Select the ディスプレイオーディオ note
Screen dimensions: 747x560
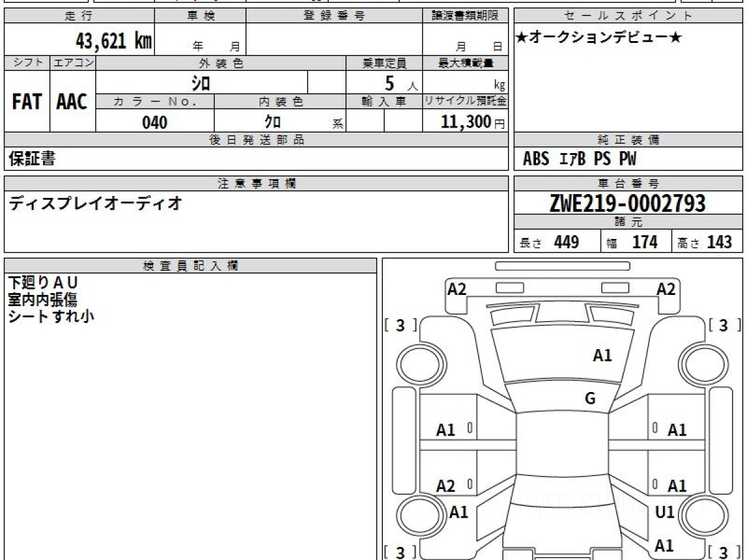click(95, 202)
